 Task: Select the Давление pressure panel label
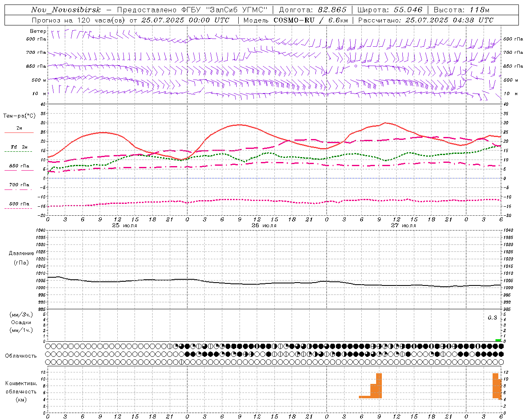(21, 253)
